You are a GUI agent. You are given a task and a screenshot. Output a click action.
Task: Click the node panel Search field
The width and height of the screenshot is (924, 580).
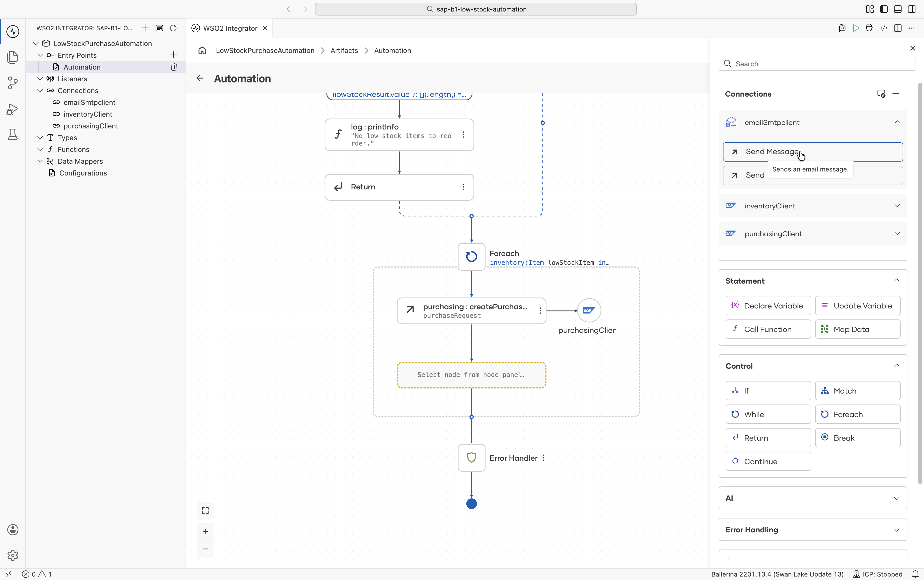817,64
